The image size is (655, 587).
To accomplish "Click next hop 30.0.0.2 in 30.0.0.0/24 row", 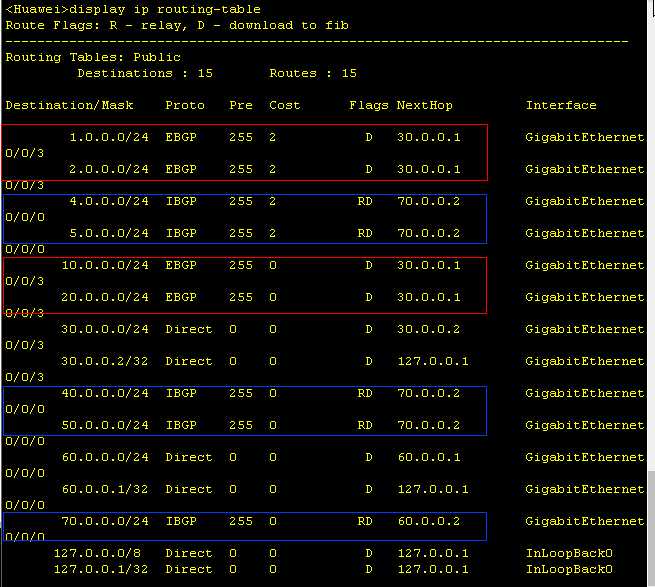I will tap(429, 329).
